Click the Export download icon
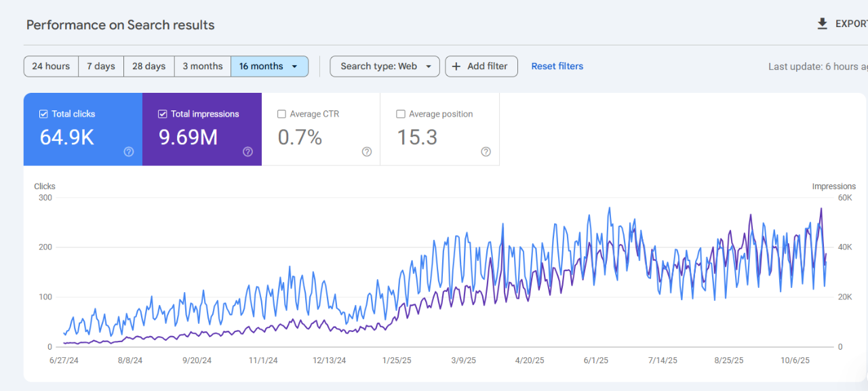Viewport: 868px width, 391px height. [822, 24]
